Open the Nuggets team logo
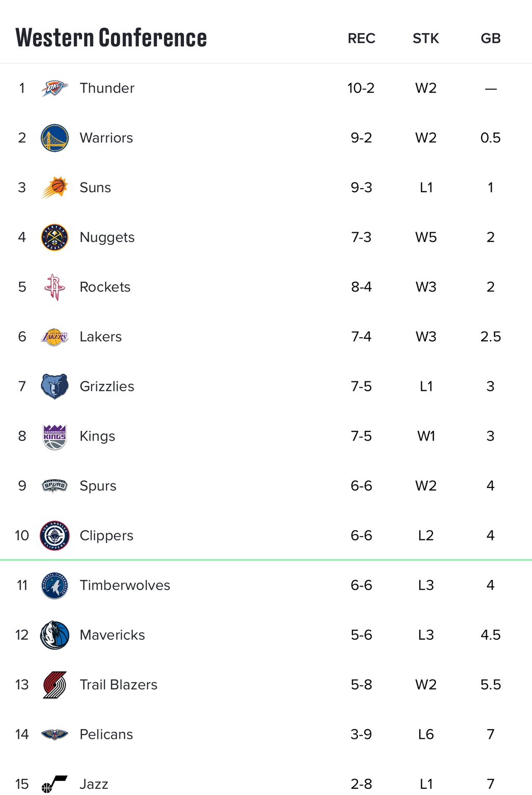Image resolution: width=532 pixels, height=795 pixels. pyautogui.click(x=55, y=237)
